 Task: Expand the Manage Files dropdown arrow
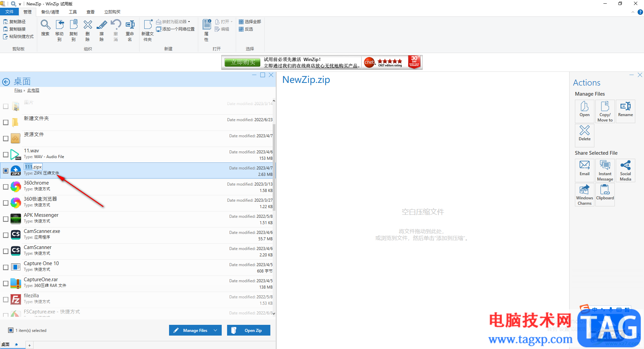point(216,330)
